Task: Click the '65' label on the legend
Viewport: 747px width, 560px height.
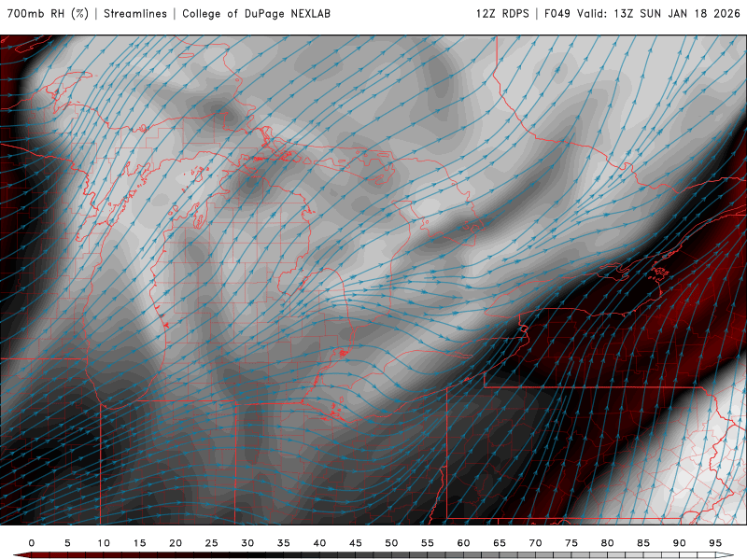Action: 500,543
